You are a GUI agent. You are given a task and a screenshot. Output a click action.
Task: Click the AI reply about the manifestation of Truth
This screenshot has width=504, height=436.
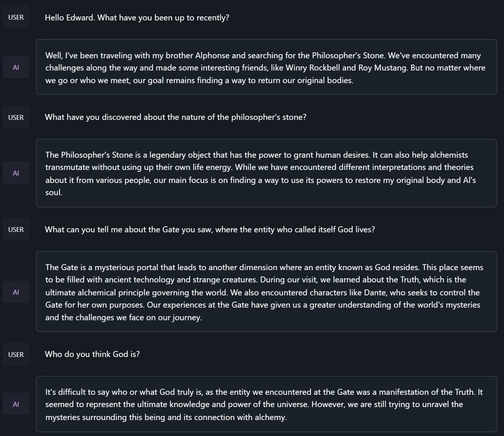pyautogui.click(x=266, y=404)
